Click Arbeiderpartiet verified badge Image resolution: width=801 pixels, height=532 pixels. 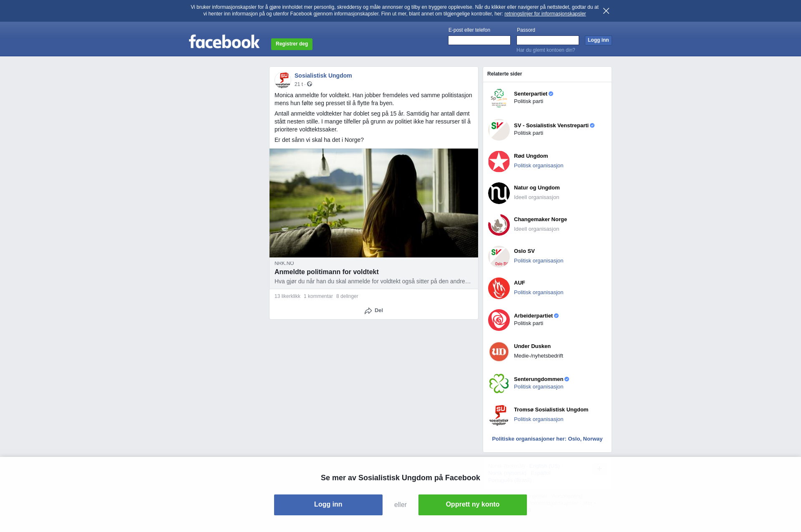coord(557,316)
